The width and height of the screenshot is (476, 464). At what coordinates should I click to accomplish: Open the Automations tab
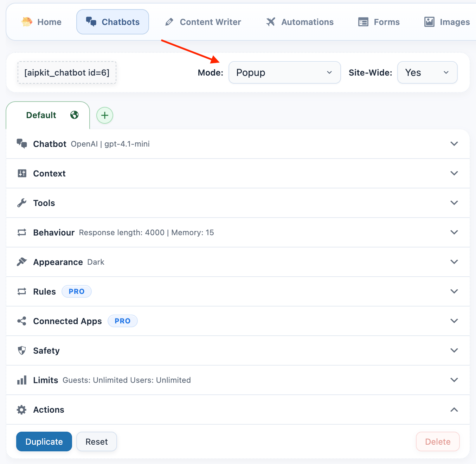(300, 22)
